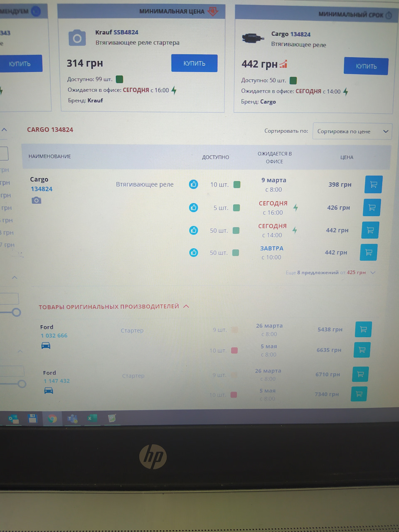Click lightning icon in today 16:00 row
Screen dimensions: 399x532
point(296,207)
